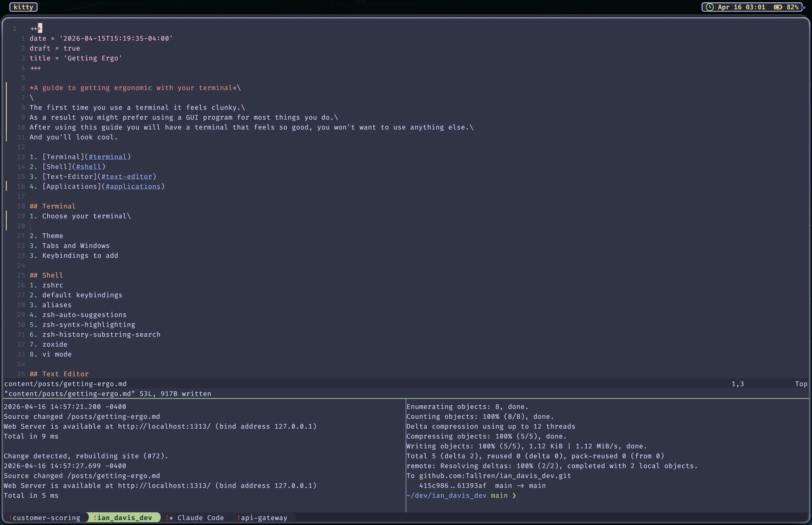Click the closing '+++' on line 4
Image resolution: width=812 pixels, height=525 pixels.
35,68
